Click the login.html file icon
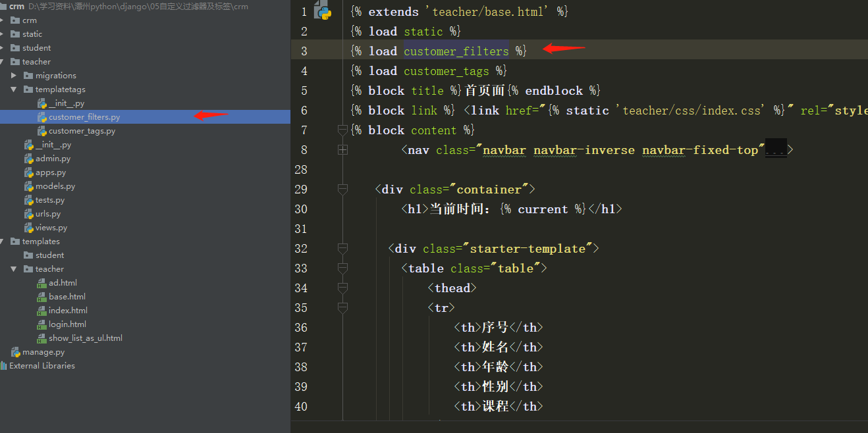 pos(42,324)
